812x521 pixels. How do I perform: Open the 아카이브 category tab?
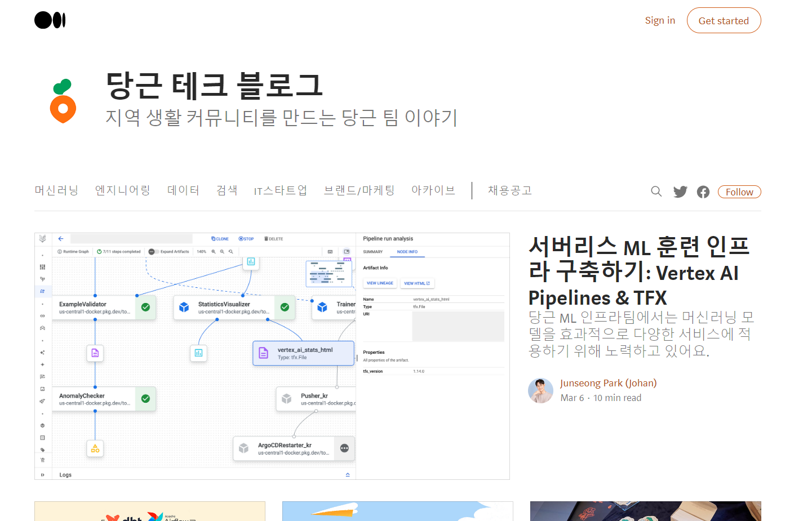pos(433,190)
